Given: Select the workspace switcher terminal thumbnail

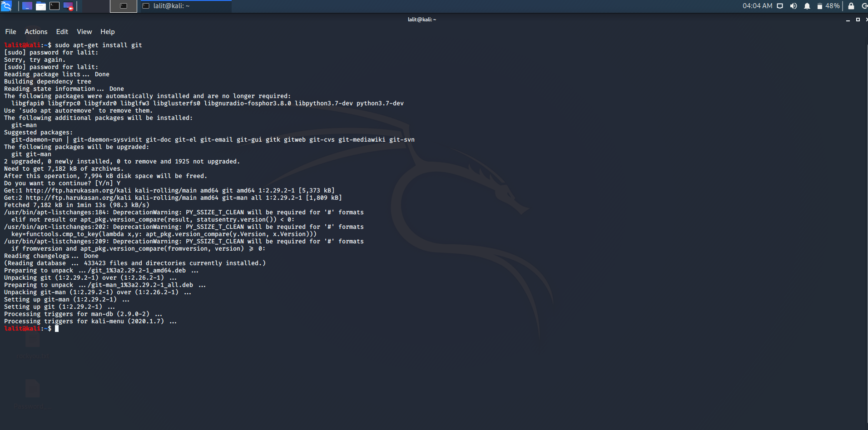Looking at the screenshot, I should [124, 6].
